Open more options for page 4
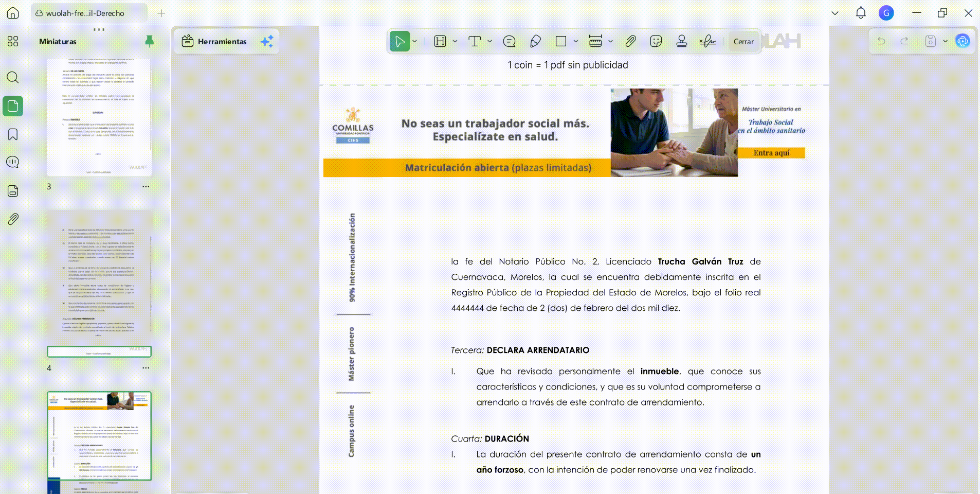 (146, 368)
